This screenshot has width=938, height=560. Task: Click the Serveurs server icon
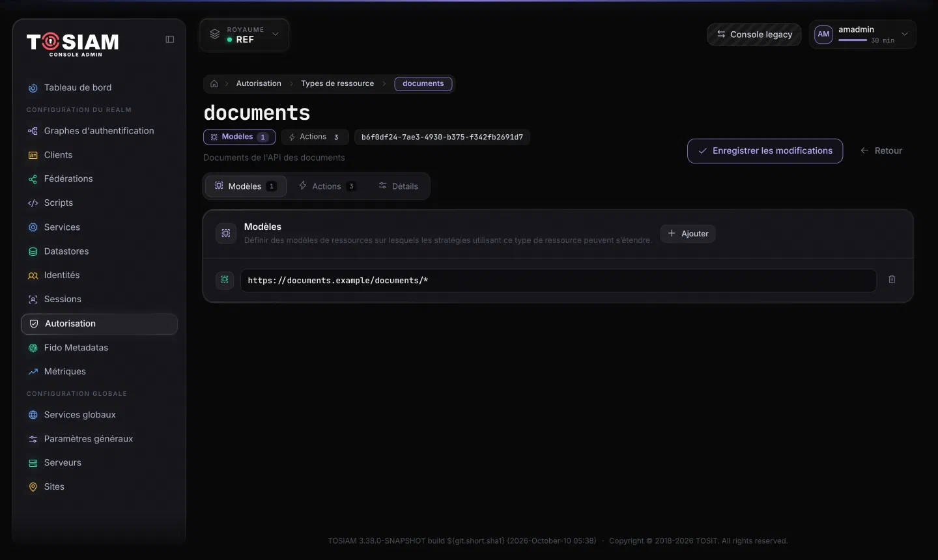tap(33, 463)
